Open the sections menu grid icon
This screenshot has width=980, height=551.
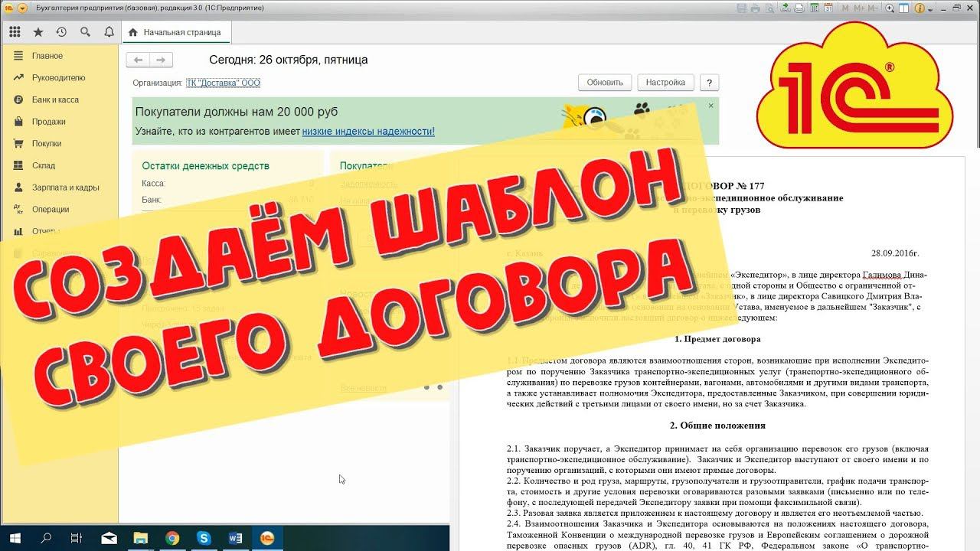pyautogui.click(x=15, y=32)
